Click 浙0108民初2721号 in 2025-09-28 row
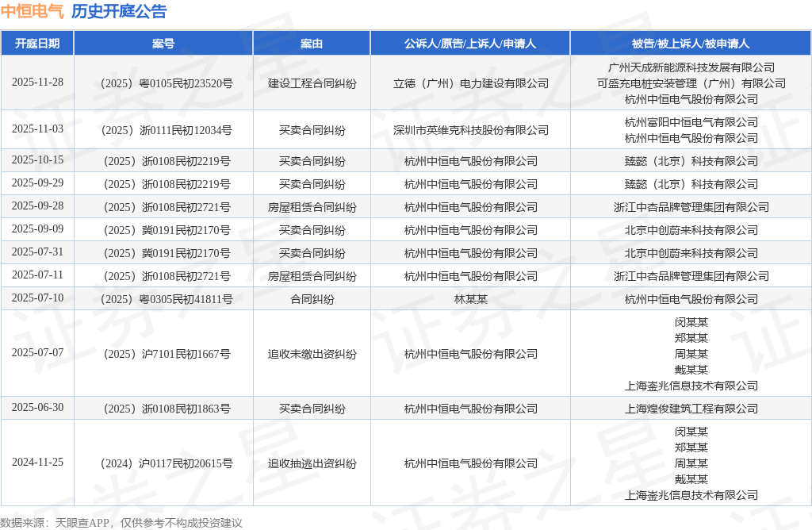Viewport: 812px width, 530px height. [x=167, y=207]
